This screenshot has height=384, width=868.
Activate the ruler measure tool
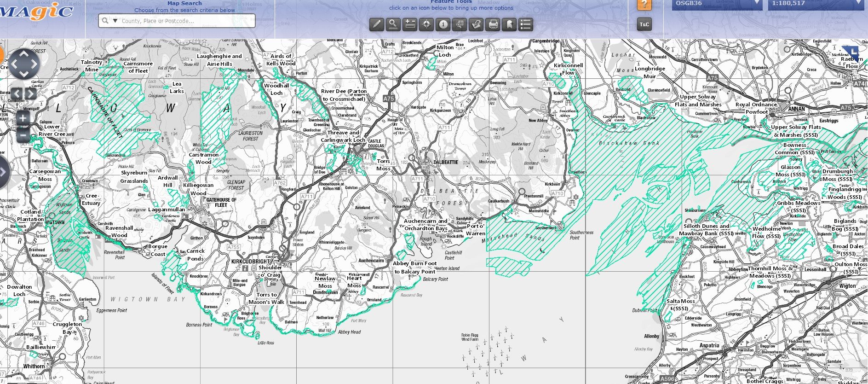click(x=409, y=24)
